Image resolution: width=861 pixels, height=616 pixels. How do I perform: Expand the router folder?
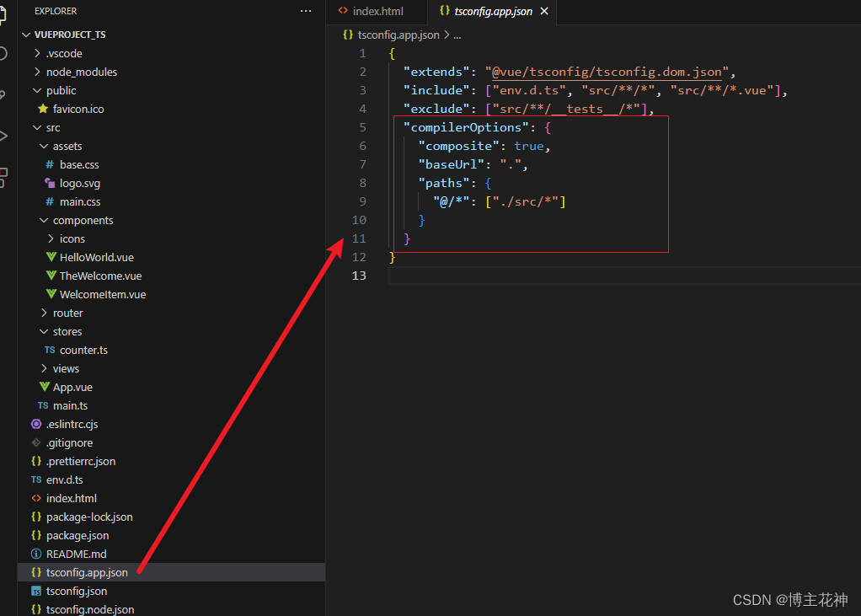[x=44, y=313]
